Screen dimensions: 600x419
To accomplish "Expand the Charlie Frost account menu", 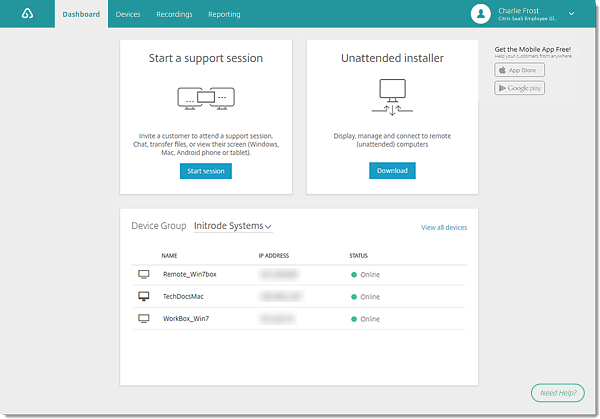I will click(571, 14).
